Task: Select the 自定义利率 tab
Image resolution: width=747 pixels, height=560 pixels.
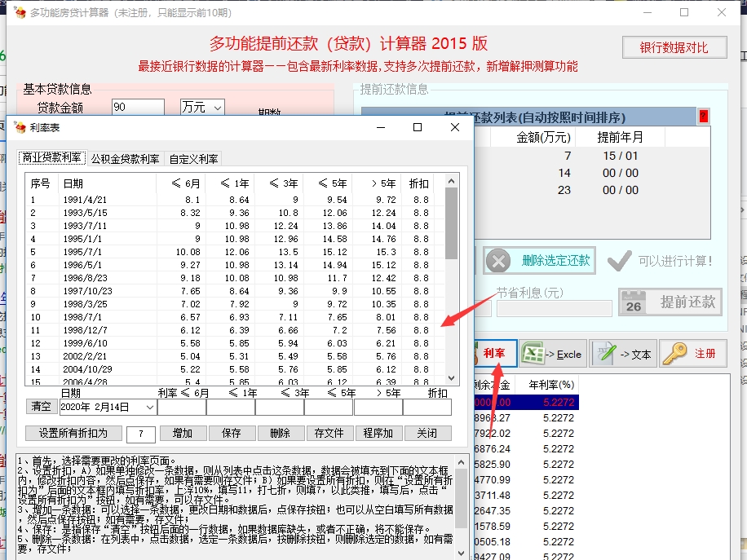Action: [193, 159]
